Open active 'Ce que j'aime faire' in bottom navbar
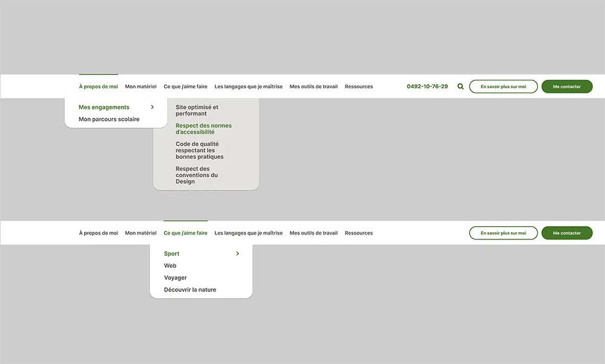This screenshot has width=605, height=364. (x=186, y=233)
